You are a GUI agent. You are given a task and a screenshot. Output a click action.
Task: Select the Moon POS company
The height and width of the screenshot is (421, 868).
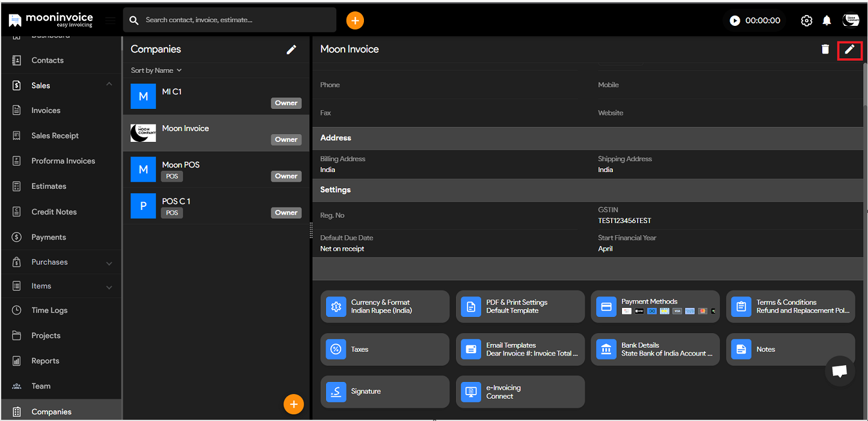216,170
